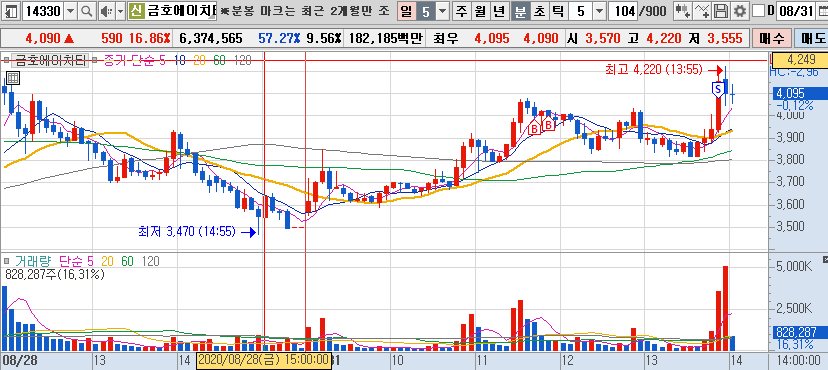
Task: Click the blue 828,287 volume axis tag
Action: tap(800, 333)
